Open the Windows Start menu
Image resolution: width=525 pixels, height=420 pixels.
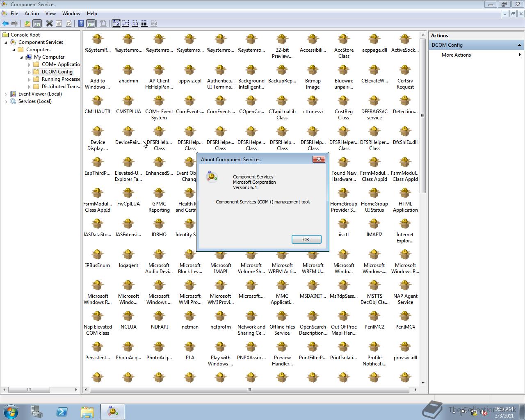point(11,412)
